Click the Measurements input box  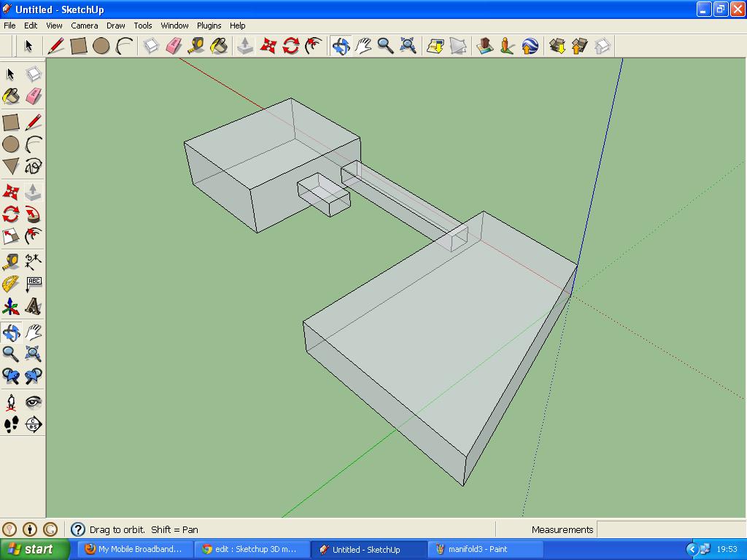(671, 529)
